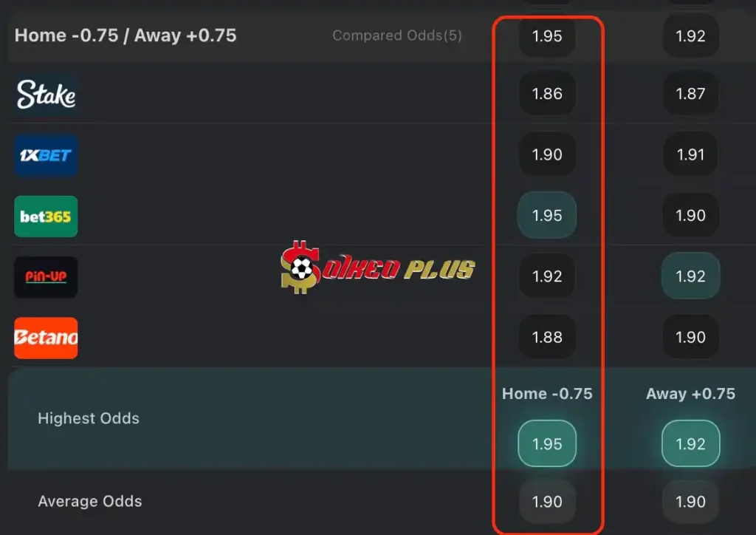
Task: Choose highlighted bet365 home odds 1.95
Action: [x=547, y=215]
